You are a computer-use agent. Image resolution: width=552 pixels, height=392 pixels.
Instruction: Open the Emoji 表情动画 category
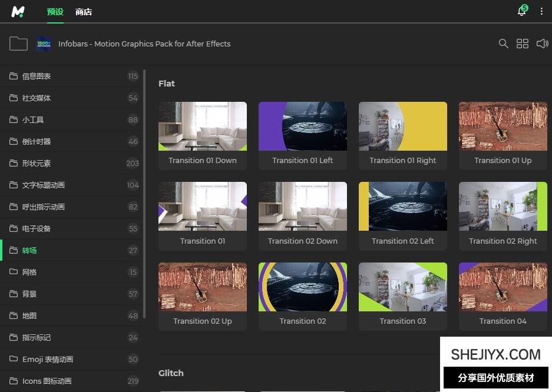(x=48, y=359)
